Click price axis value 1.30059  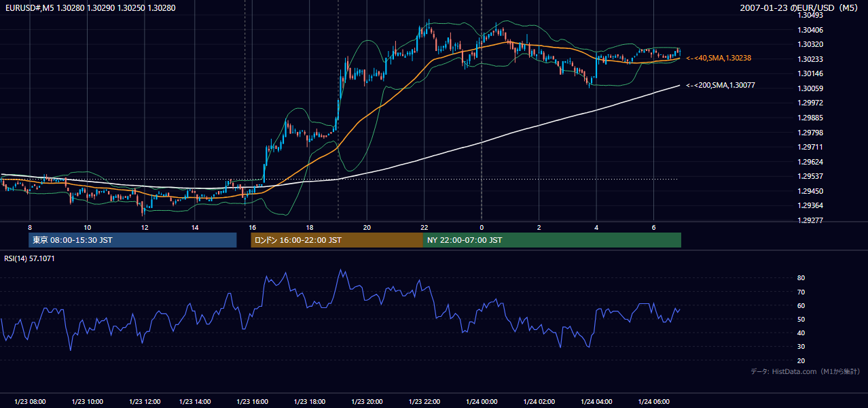(x=810, y=88)
